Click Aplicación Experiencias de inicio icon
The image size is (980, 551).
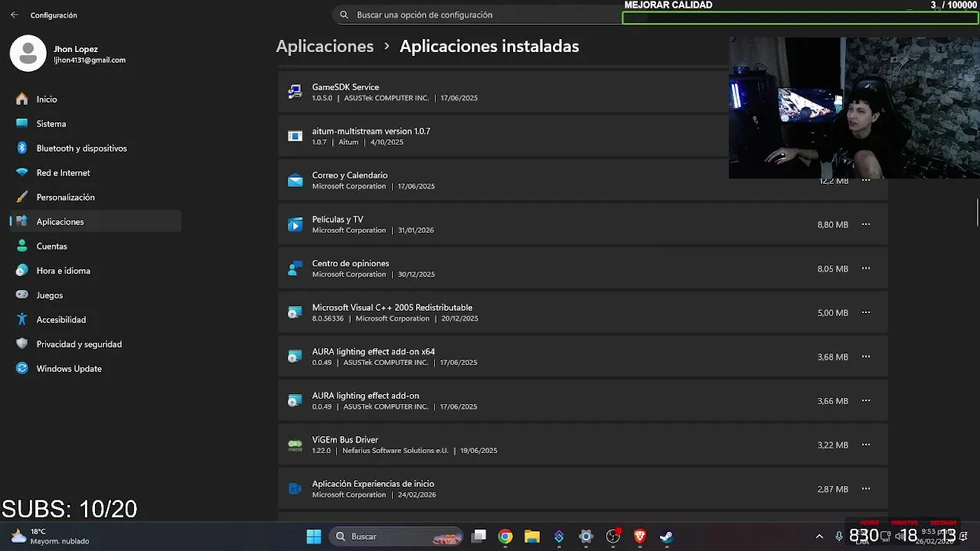point(295,489)
